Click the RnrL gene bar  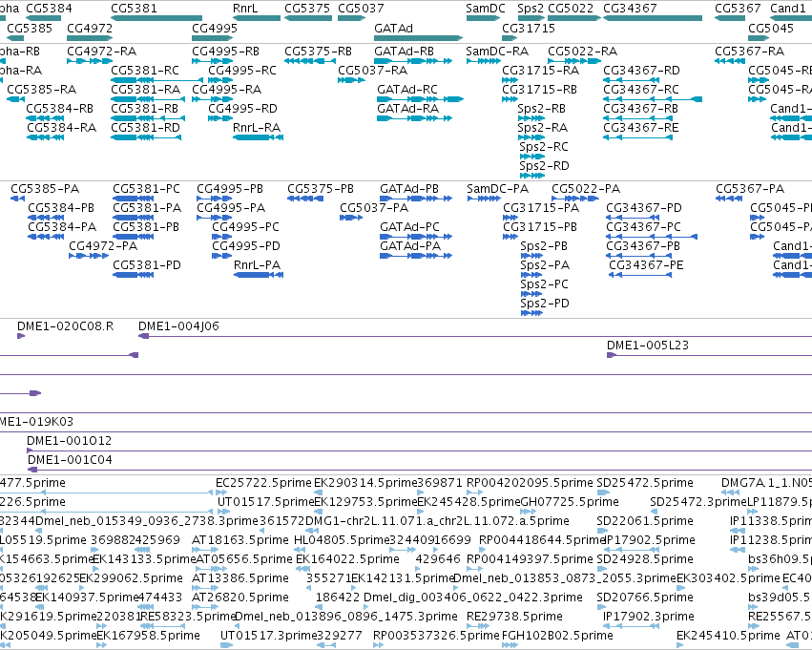point(257,18)
